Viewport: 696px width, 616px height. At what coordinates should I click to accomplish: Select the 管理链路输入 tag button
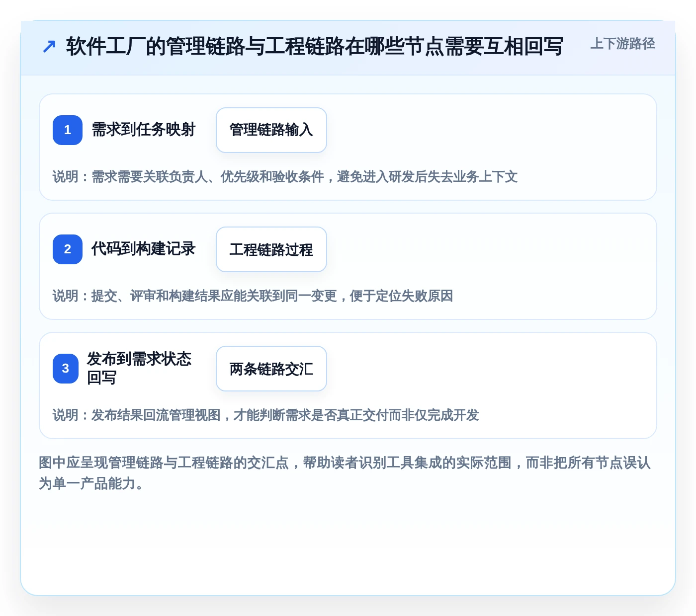pos(271,130)
